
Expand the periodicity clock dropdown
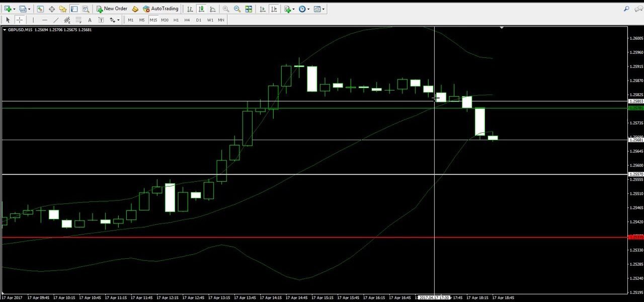(309, 9)
